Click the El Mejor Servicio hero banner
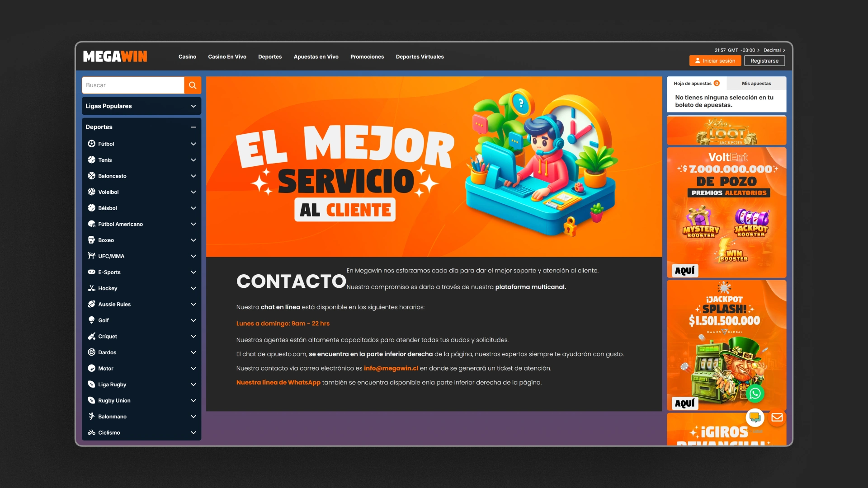868x488 pixels. pyautogui.click(x=434, y=167)
